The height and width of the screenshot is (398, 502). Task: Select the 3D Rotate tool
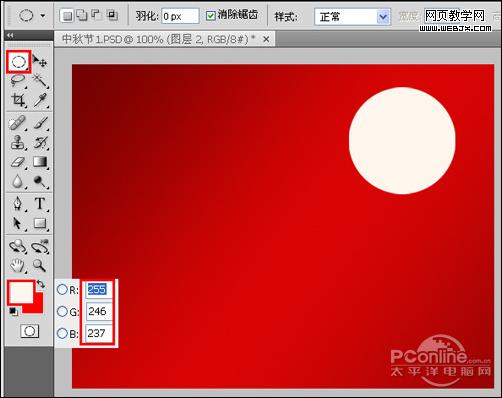[x=17, y=247]
